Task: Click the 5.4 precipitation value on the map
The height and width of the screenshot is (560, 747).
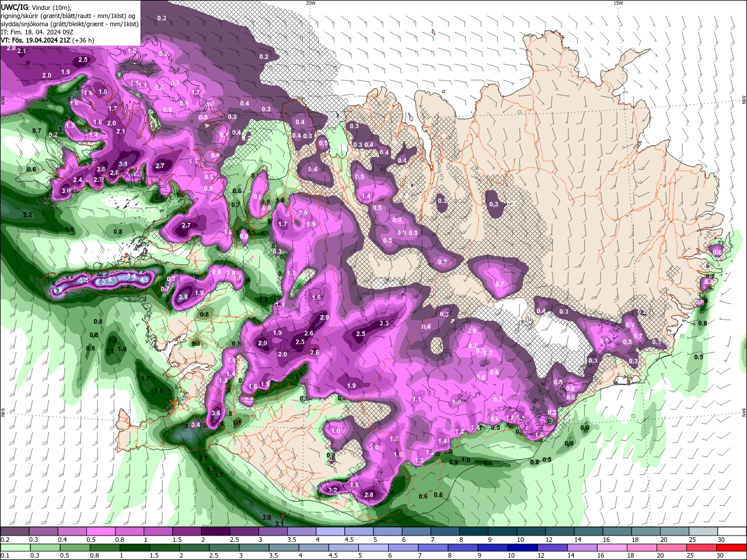Action: [x=131, y=276]
